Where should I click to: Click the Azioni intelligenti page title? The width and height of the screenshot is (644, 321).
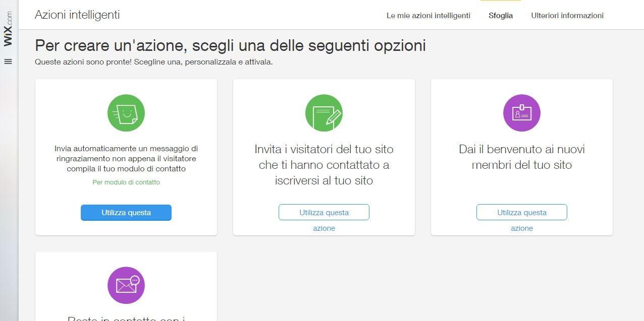click(77, 15)
